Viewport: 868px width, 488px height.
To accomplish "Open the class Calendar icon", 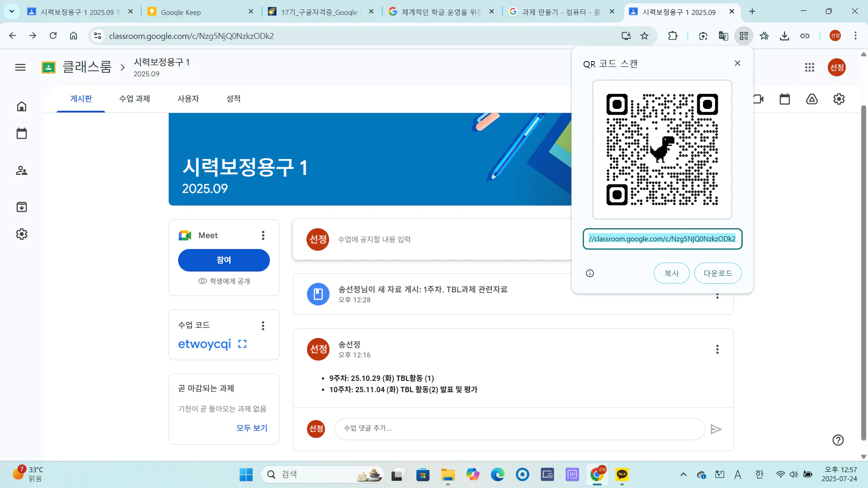I will tap(785, 99).
